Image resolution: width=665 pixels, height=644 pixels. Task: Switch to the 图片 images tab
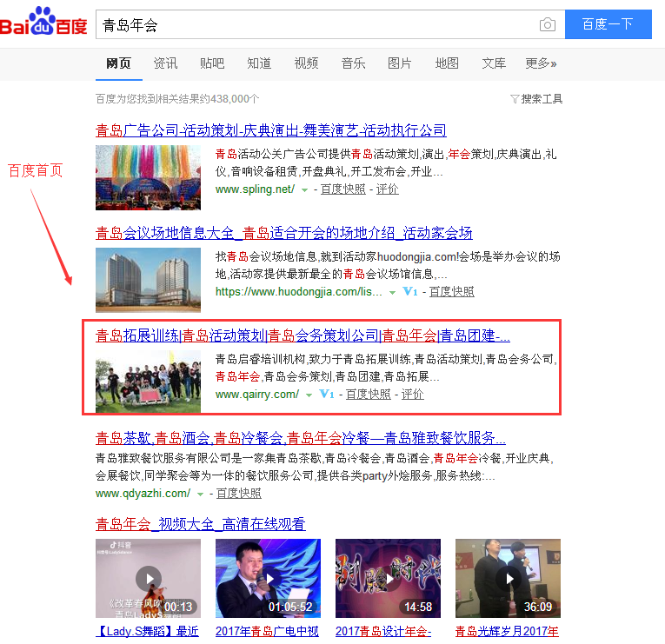click(400, 63)
